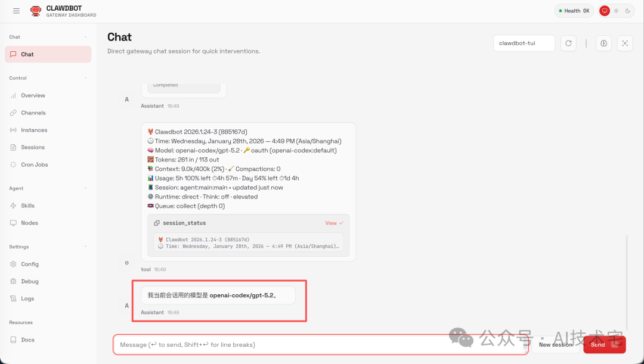The image size is (644, 364).
Task: Click the Logs scroll icon
Action: 13,298
